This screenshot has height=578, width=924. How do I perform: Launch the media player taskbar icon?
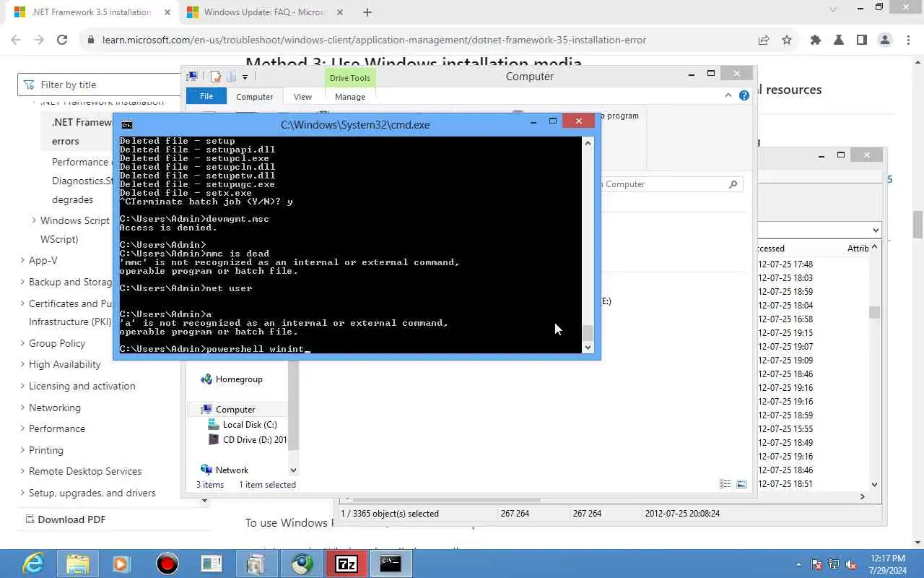[x=121, y=564]
